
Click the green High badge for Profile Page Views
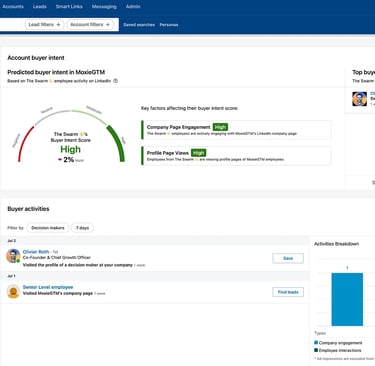coord(198,153)
